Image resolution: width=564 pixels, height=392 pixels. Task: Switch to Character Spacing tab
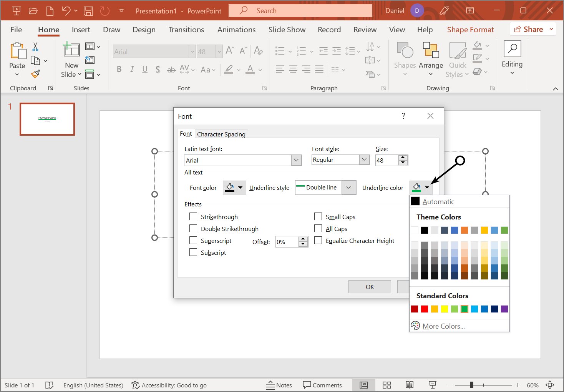[221, 134]
